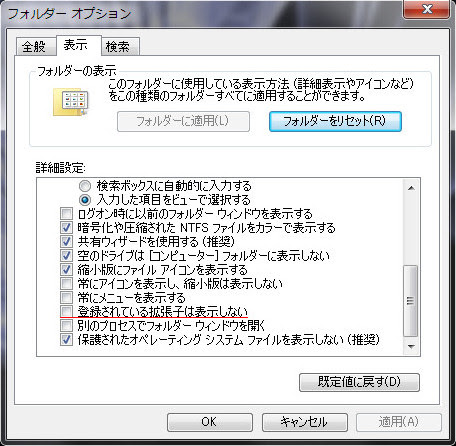Viewport: 456px width, 446px height.
Task: Select 検索ボックスに自動的に入力する radio option
Action: point(85,186)
